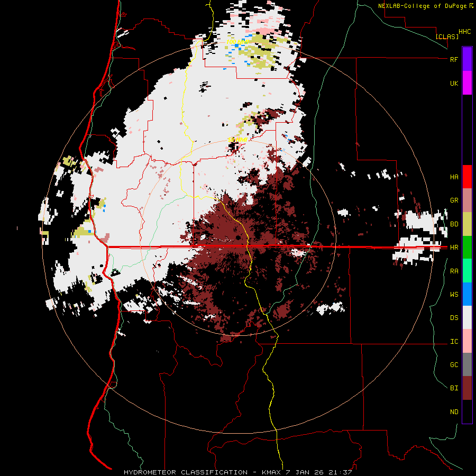
Task: Click the ND black legend swatch
Action: tap(467, 411)
